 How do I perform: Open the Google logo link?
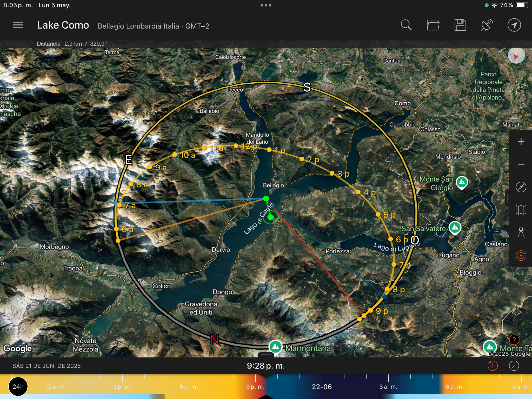[x=17, y=348]
